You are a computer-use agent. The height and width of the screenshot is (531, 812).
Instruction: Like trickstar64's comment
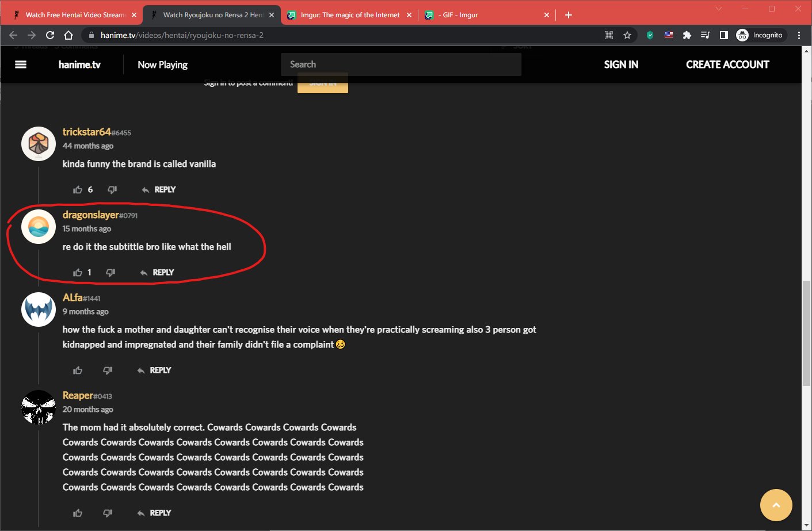(x=78, y=190)
